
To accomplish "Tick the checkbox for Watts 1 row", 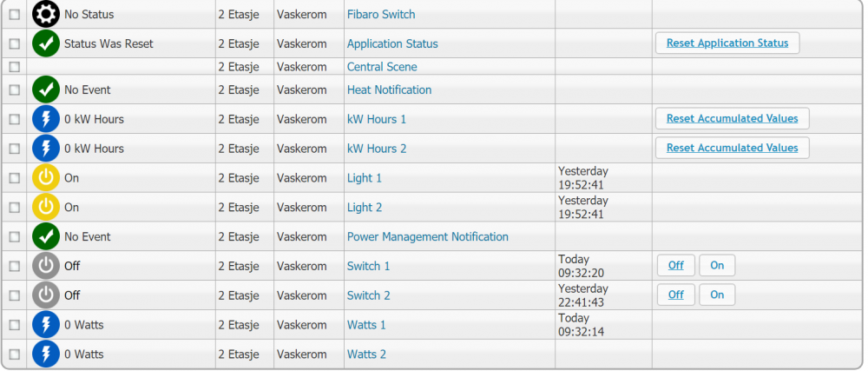I will tap(14, 325).
